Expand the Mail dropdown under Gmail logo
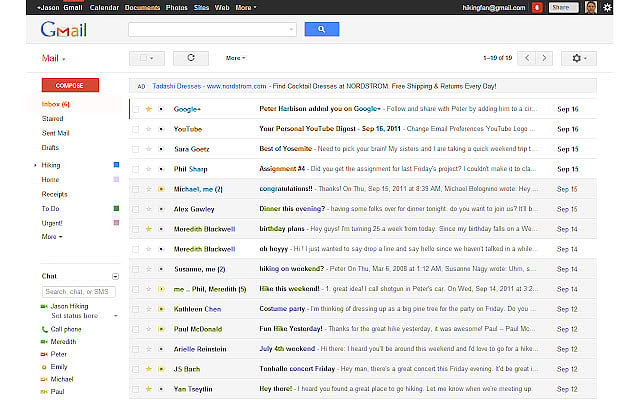This screenshot has width=640, height=400. [53, 58]
